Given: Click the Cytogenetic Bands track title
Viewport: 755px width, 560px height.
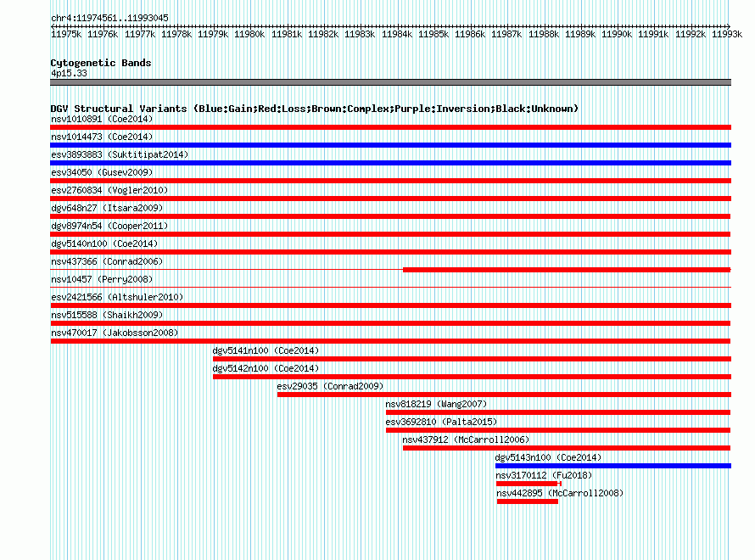Looking at the screenshot, I should 101,63.
